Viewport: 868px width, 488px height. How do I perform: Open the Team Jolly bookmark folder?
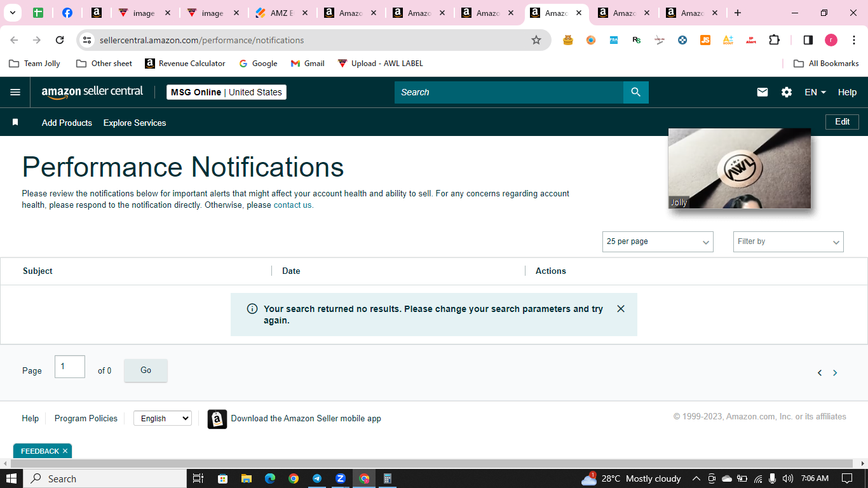tap(35, 64)
